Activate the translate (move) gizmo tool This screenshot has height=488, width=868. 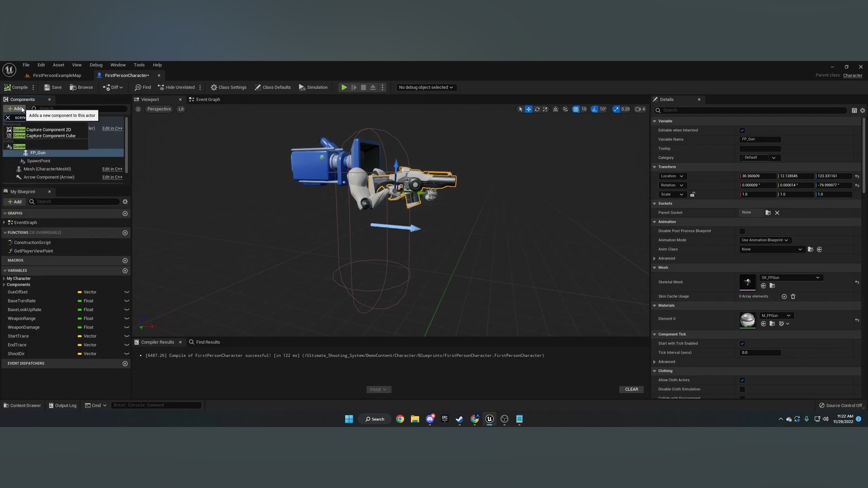click(x=528, y=109)
